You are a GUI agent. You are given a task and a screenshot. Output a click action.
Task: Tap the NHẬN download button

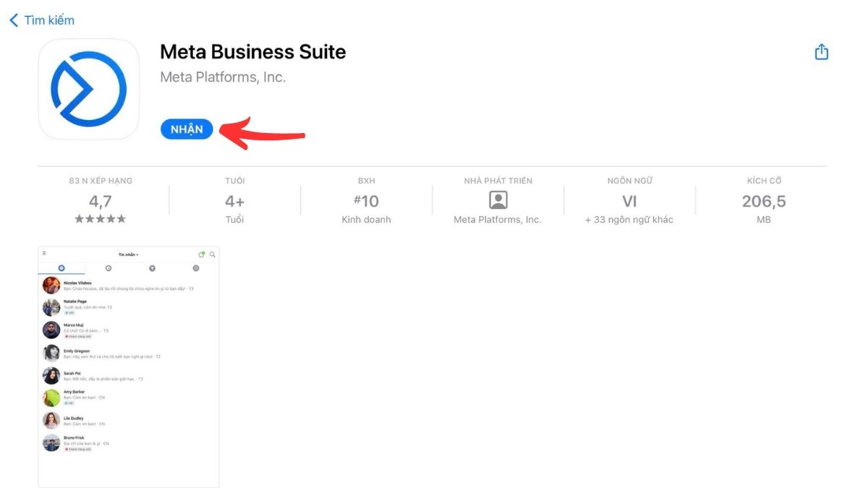[186, 129]
